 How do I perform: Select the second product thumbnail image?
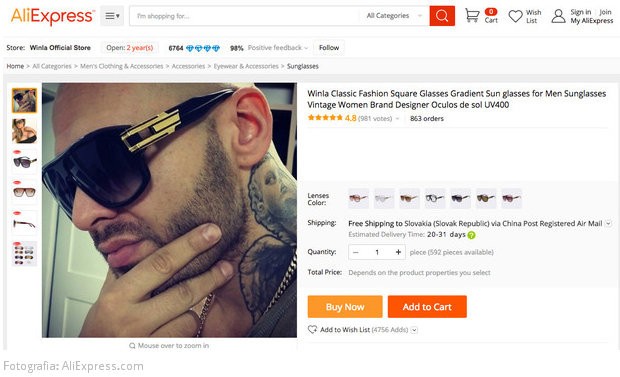tap(24, 131)
